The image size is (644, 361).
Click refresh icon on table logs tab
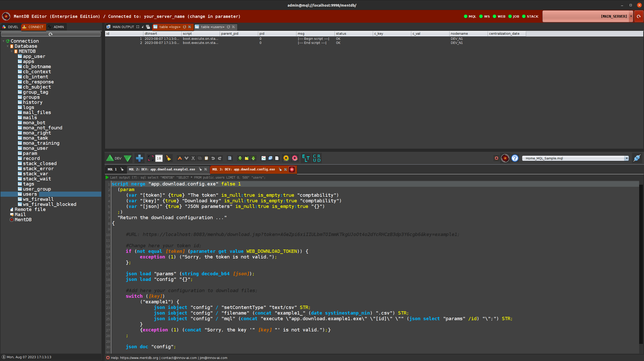[184, 27]
